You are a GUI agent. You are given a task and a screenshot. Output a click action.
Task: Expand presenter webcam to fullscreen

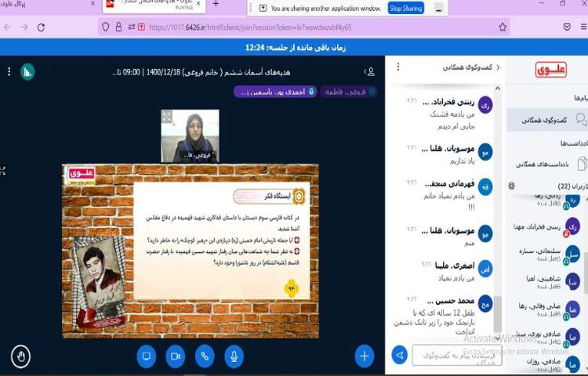click(167, 117)
